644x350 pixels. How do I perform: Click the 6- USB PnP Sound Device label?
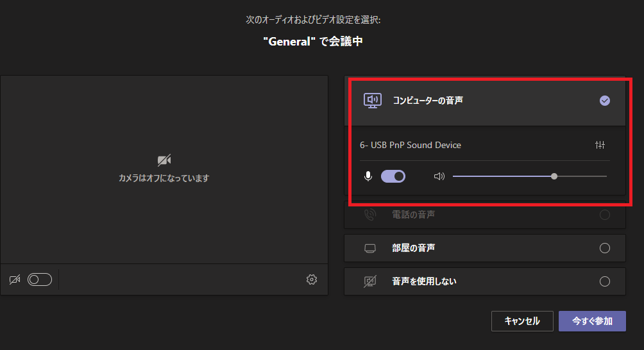411,145
